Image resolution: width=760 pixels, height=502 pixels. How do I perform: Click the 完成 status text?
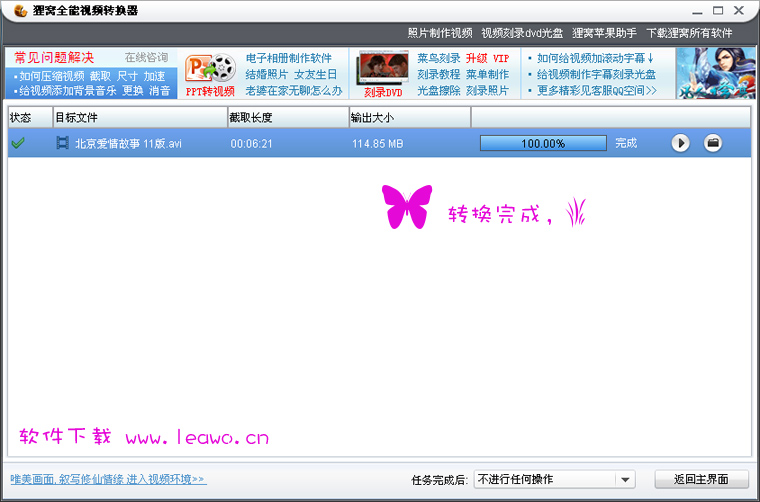coord(626,143)
